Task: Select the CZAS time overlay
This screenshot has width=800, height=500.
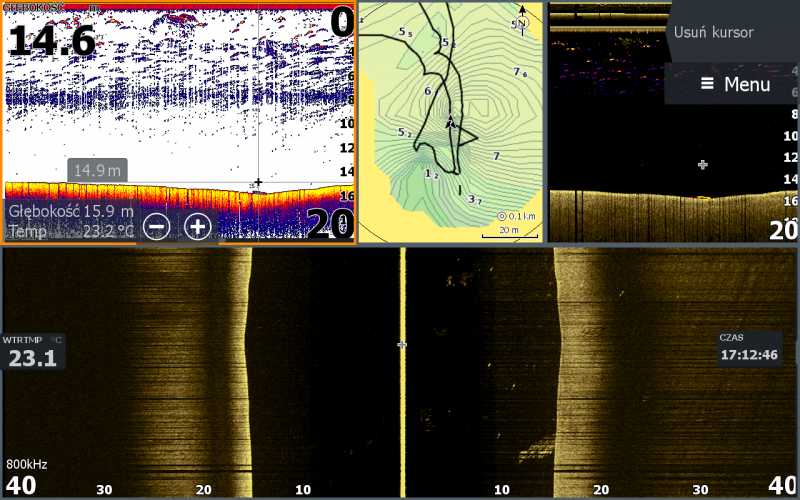Action: tap(748, 348)
